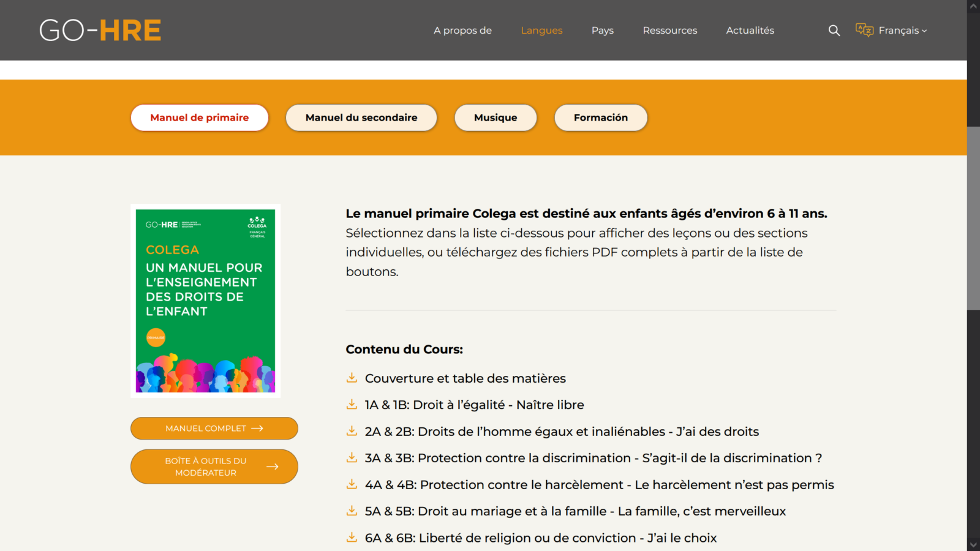This screenshot has height=551, width=980.
Task: Click the language translation icon
Action: point(864,30)
